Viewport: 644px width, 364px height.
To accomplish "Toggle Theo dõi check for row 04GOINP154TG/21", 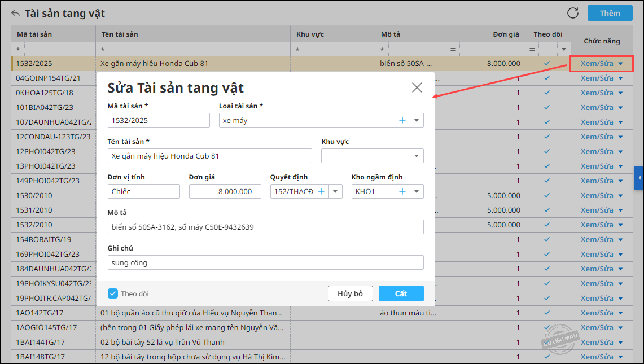I will click(x=547, y=78).
